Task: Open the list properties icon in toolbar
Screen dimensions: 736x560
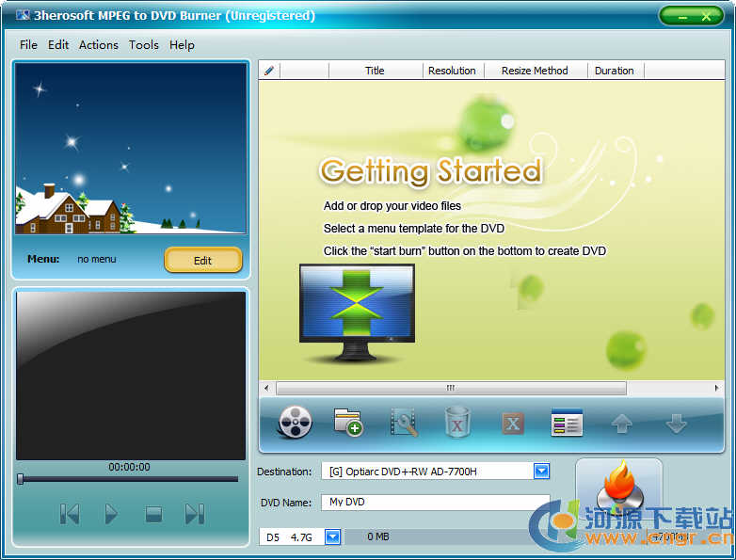Action: tap(567, 424)
